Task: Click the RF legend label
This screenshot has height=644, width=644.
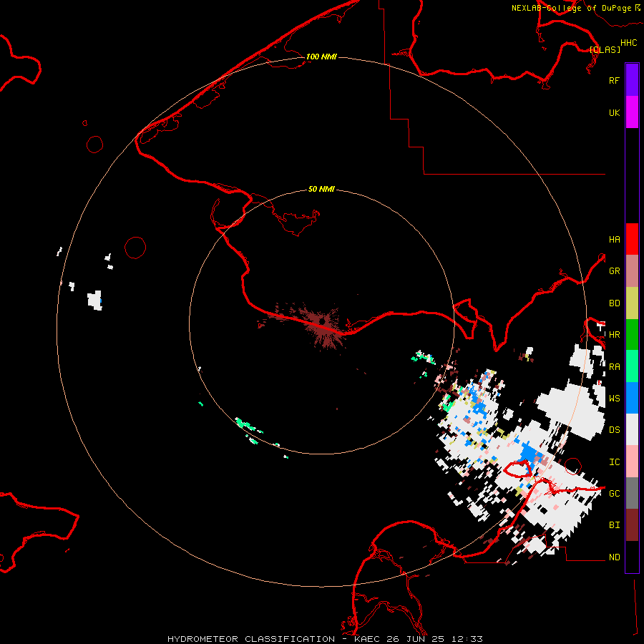Action: 614,80
